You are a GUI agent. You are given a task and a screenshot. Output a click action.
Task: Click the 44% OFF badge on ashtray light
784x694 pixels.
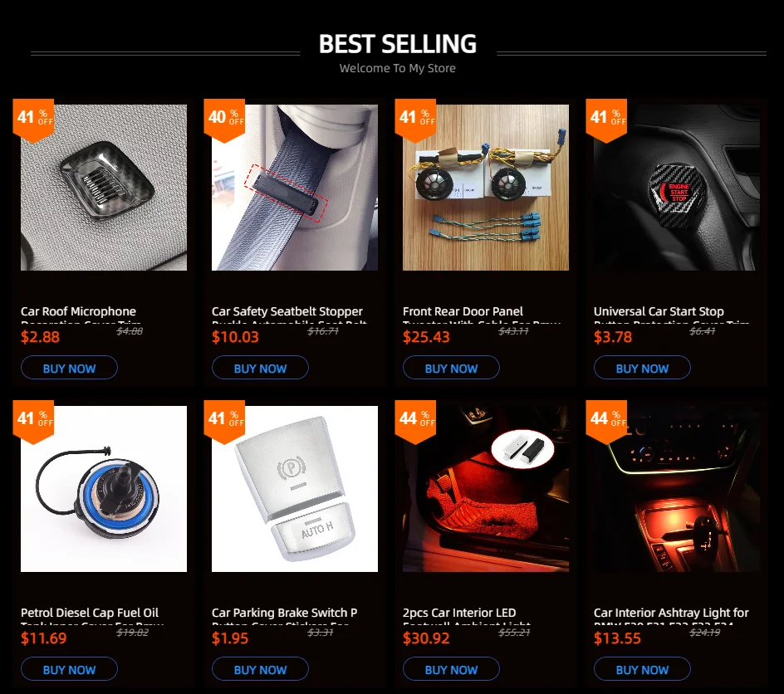(606, 422)
